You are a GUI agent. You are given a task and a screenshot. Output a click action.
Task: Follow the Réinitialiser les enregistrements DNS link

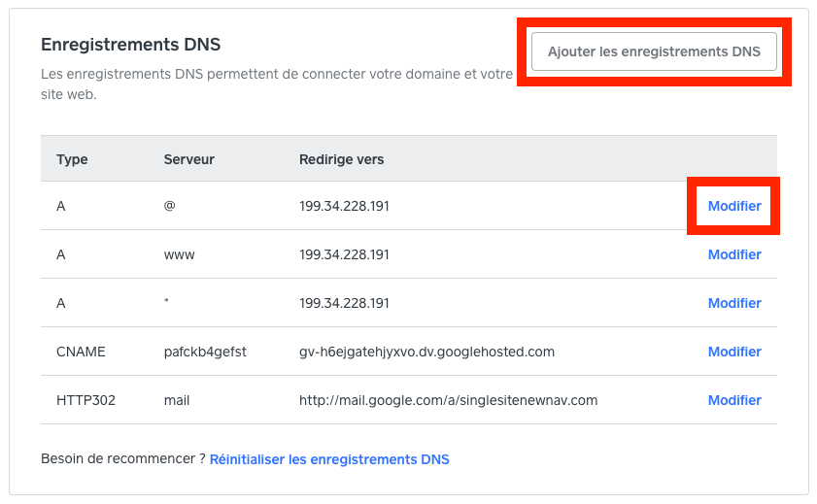[x=329, y=459]
